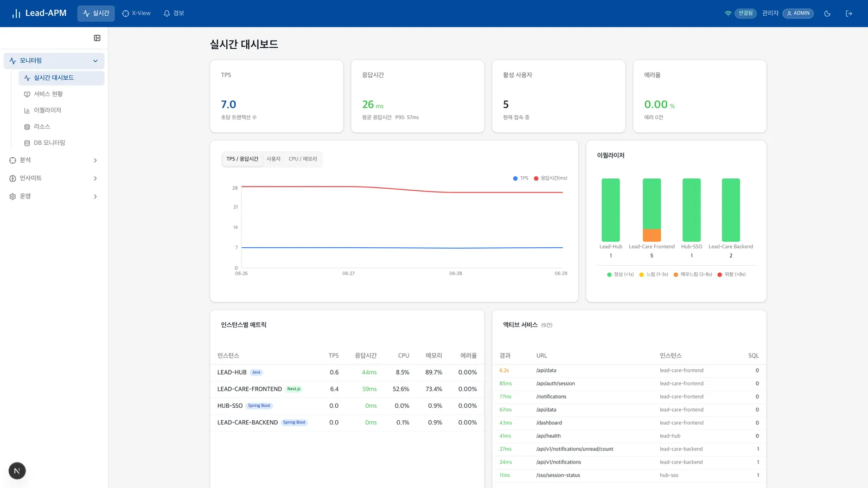Click the logout icon
Image resolution: width=868 pixels, height=488 pixels.
849,14
